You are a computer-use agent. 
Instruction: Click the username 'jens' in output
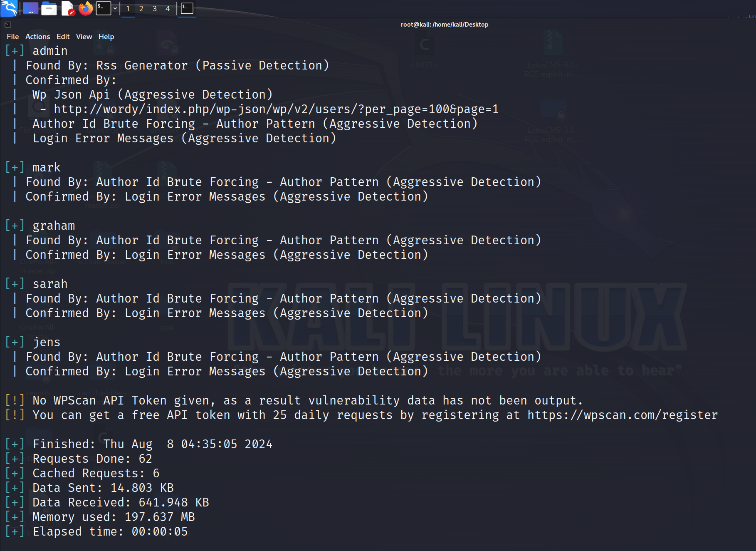pyautogui.click(x=47, y=342)
